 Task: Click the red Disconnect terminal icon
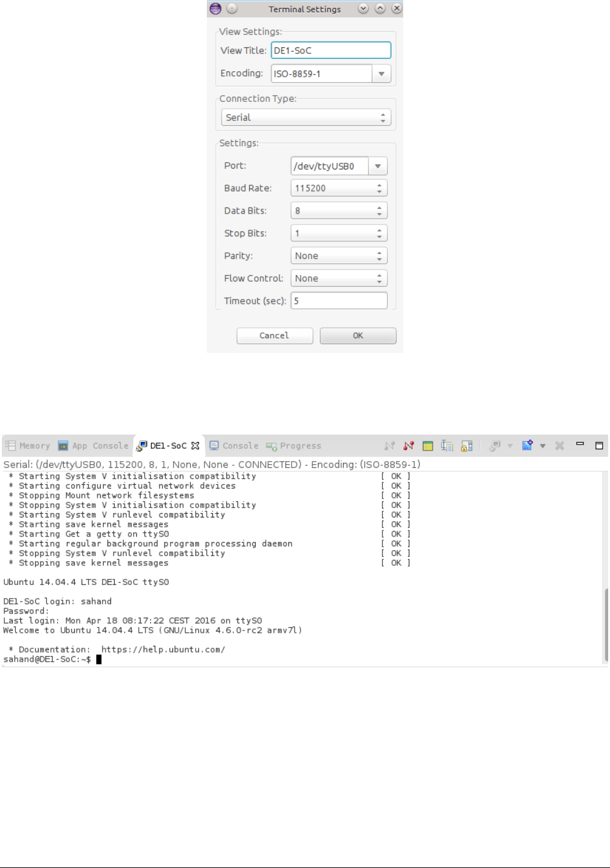point(409,446)
